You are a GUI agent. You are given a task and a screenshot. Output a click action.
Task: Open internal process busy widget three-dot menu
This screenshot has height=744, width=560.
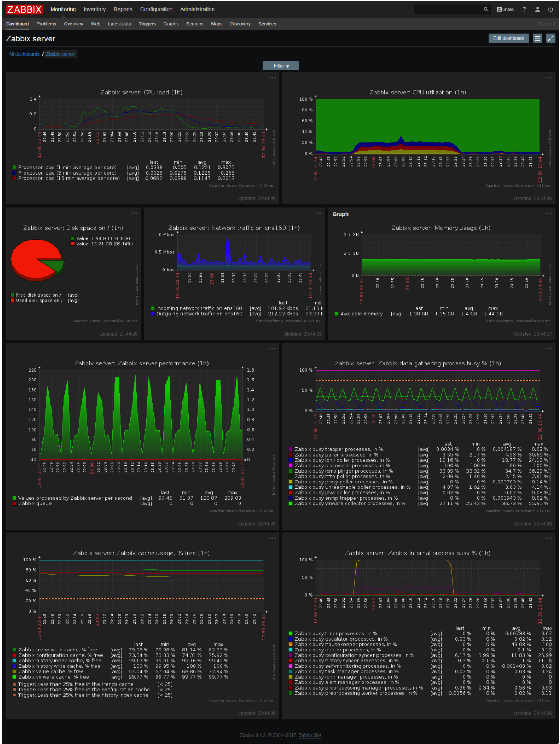(549, 539)
